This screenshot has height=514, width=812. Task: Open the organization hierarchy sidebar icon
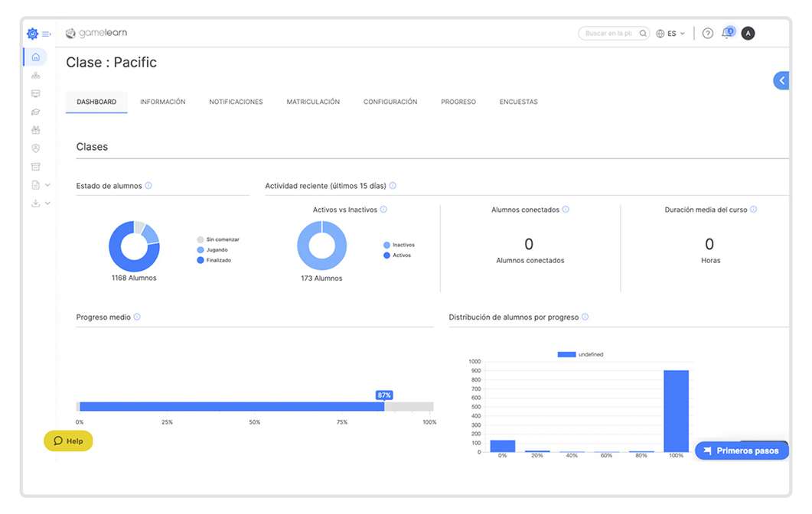(36, 76)
